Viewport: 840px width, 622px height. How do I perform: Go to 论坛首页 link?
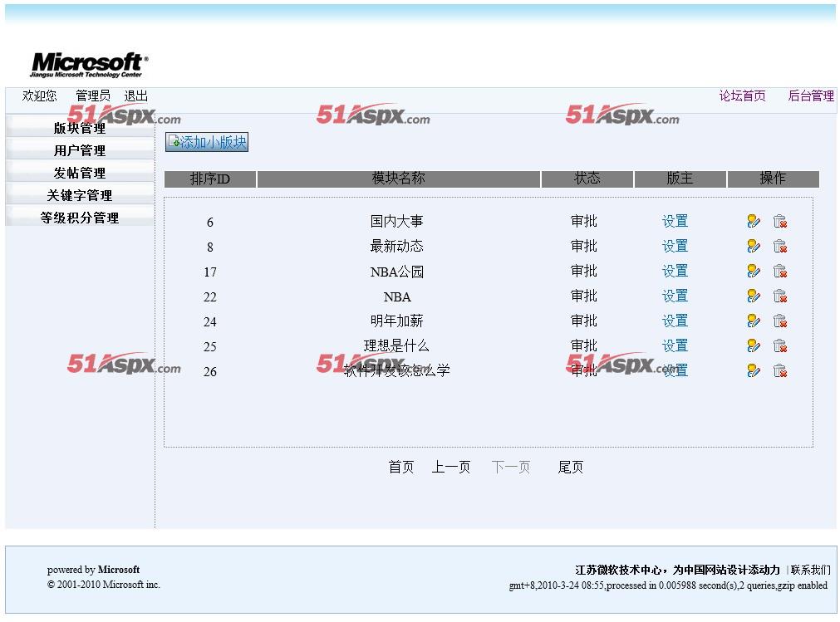tap(742, 96)
